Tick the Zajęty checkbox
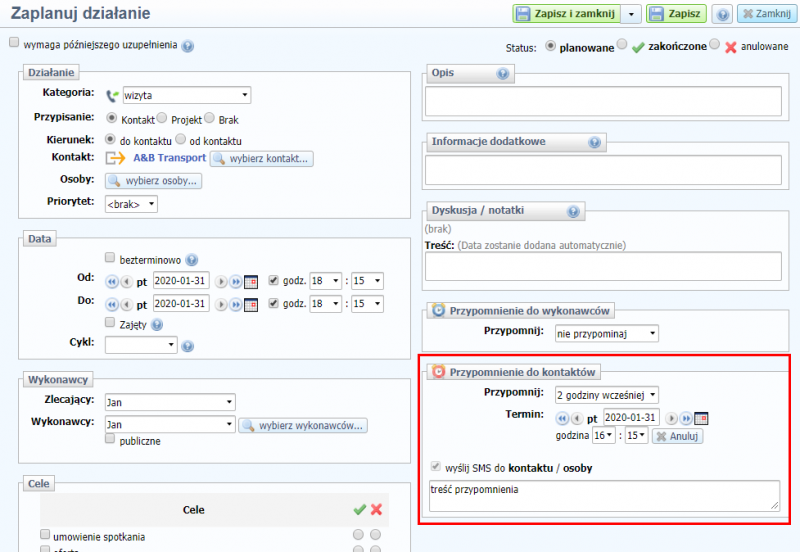The height and width of the screenshot is (552, 800). point(110,323)
